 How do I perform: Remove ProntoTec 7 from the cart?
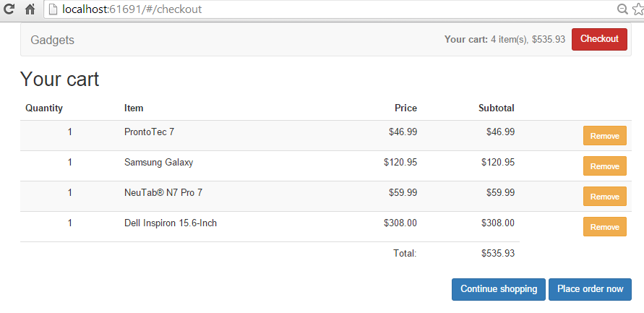tap(604, 136)
